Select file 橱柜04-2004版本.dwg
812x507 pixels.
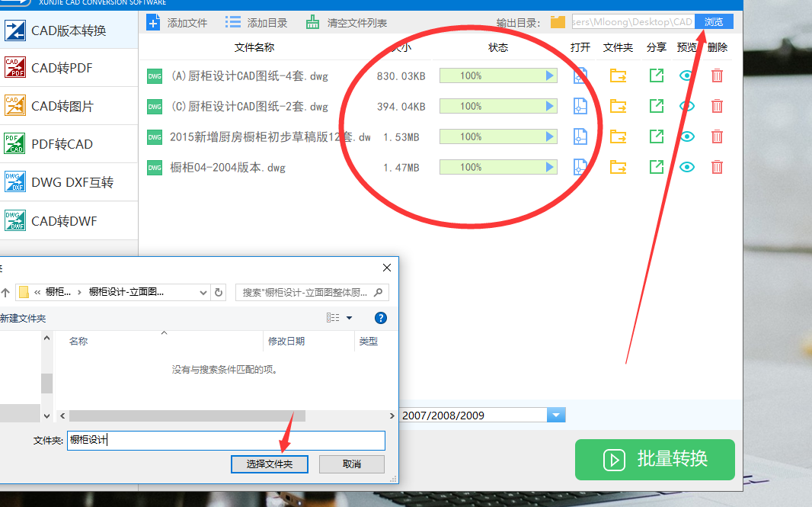point(227,168)
